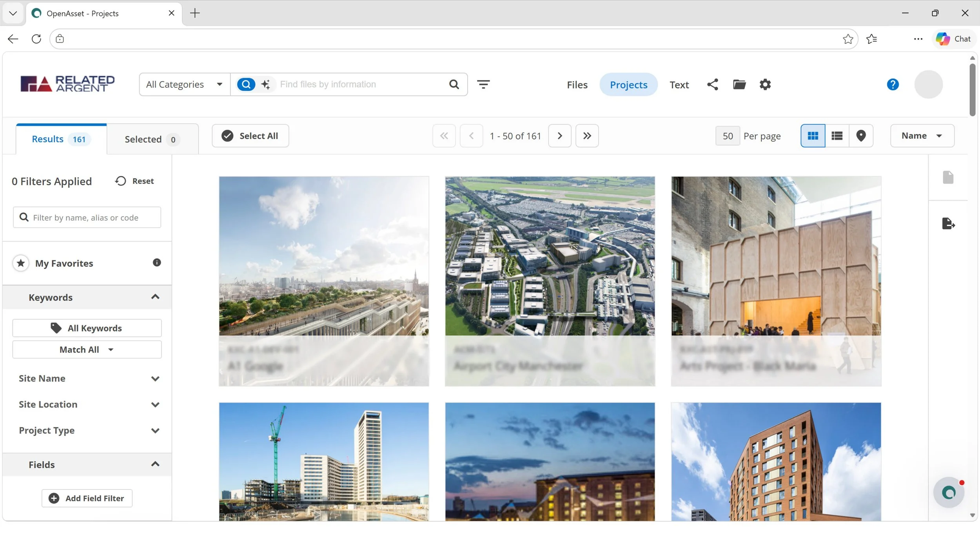Image resolution: width=980 pixels, height=551 pixels.
Task: Open the share icon in header
Action: tap(713, 85)
